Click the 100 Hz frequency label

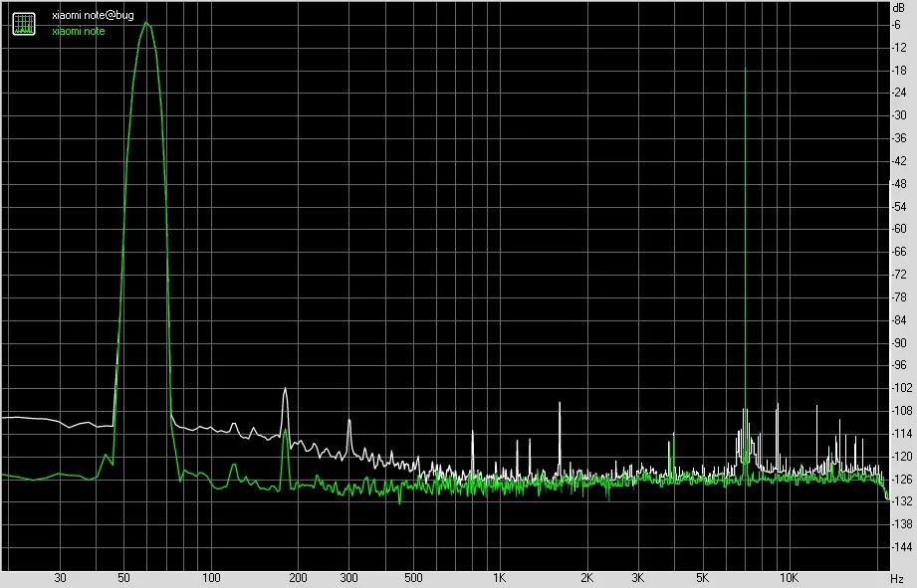click(x=211, y=578)
